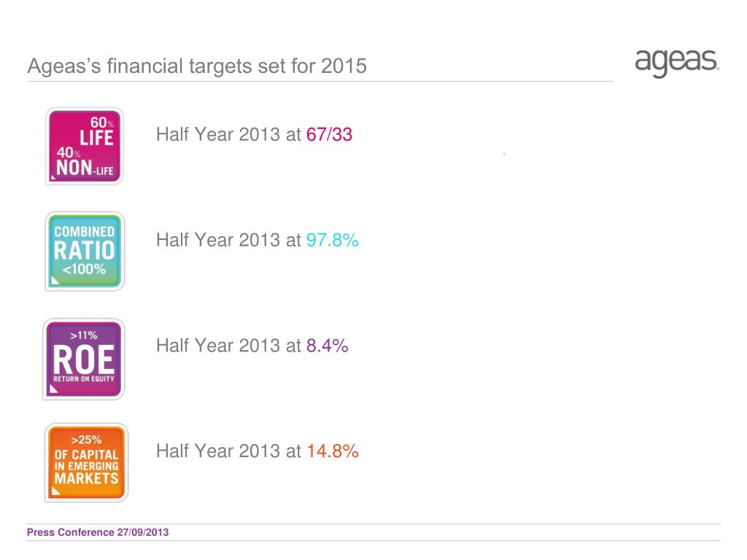Click the pink 60% Life / 40% Non-Life badge
The image size is (747, 560).
[x=85, y=146]
